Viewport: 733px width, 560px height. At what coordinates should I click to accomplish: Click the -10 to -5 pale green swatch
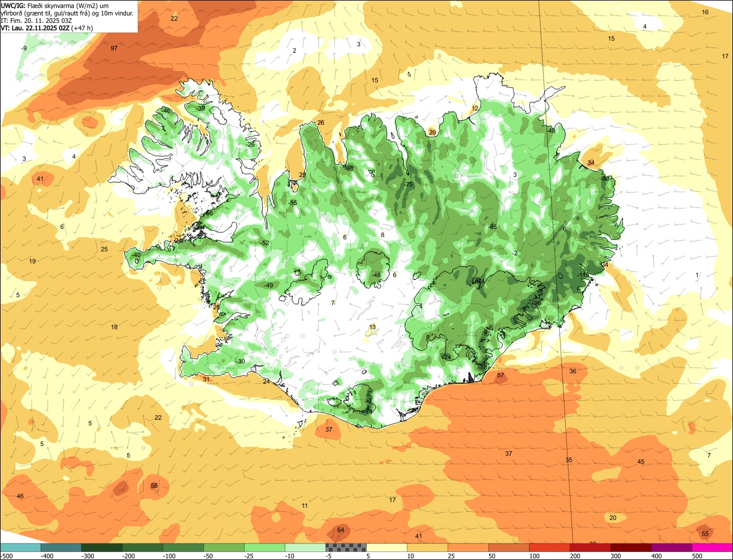coord(305,547)
